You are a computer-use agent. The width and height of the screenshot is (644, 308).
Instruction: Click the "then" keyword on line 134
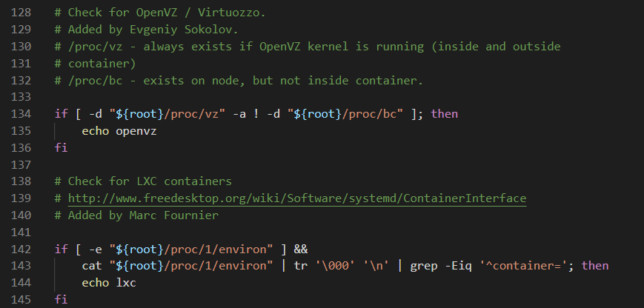pos(445,114)
